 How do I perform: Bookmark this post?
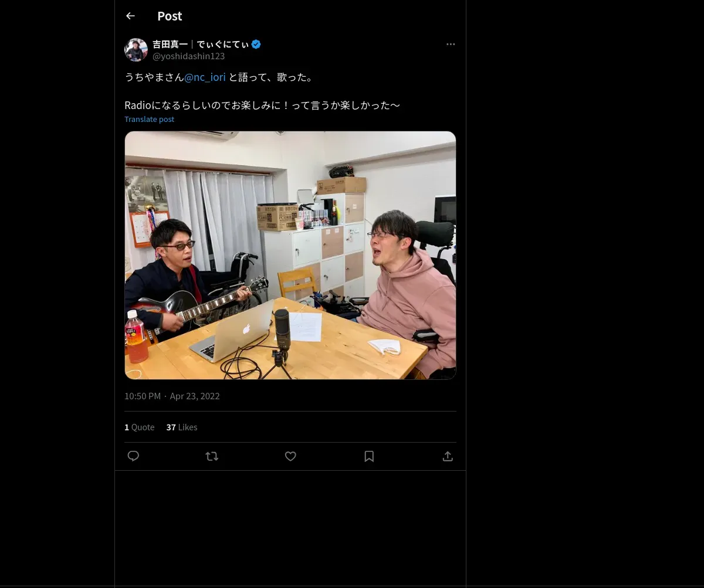[x=369, y=456]
